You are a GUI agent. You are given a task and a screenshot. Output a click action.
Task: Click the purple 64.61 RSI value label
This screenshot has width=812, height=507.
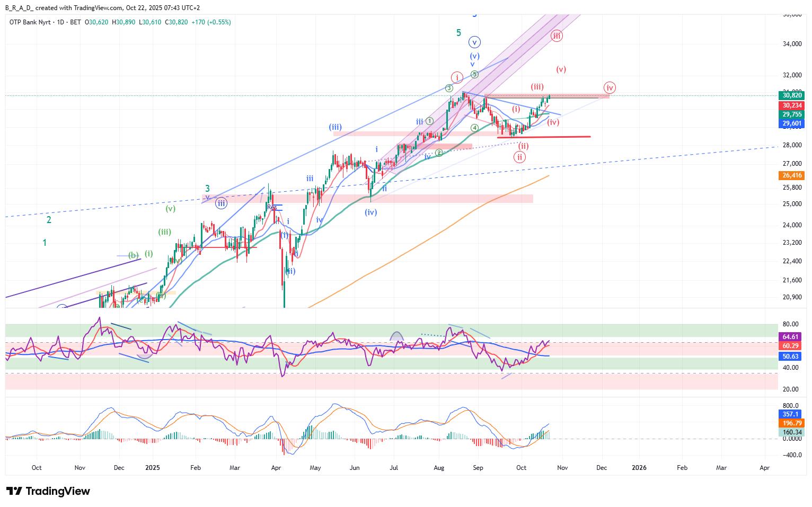792,336
